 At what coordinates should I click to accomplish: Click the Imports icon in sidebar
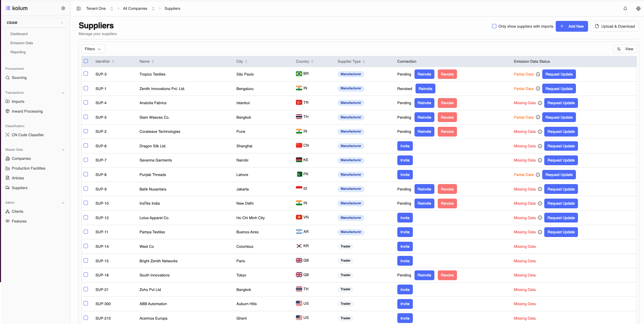pyautogui.click(x=7, y=101)
